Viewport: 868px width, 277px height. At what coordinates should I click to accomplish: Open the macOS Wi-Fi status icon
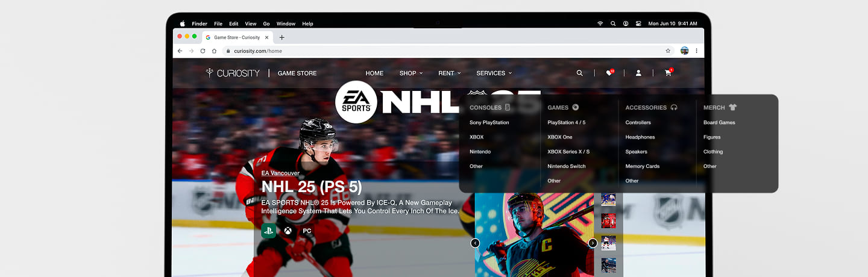pos(600,23)
